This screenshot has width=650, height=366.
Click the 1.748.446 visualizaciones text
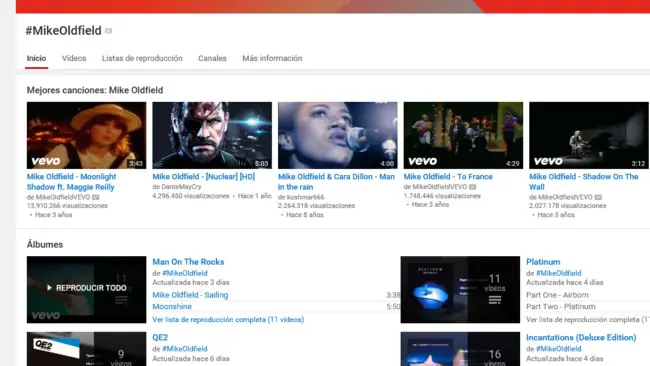click(x=442, y=196)
